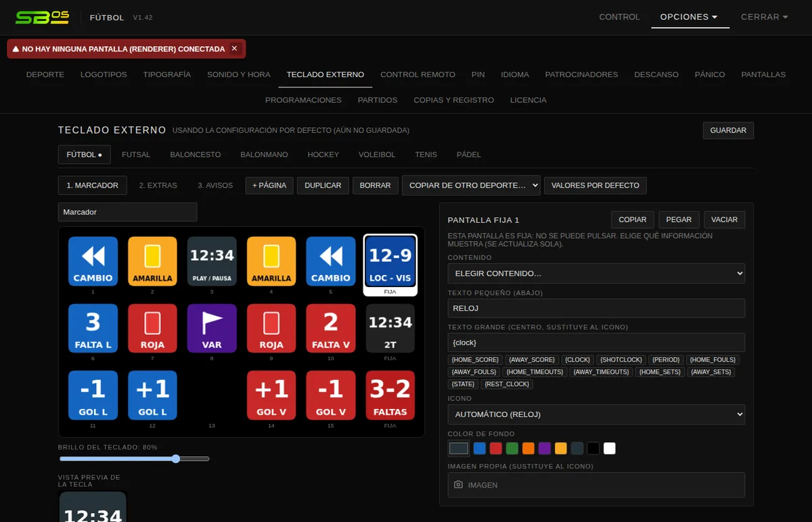Choose the blue background color swatch

(480, 448)
